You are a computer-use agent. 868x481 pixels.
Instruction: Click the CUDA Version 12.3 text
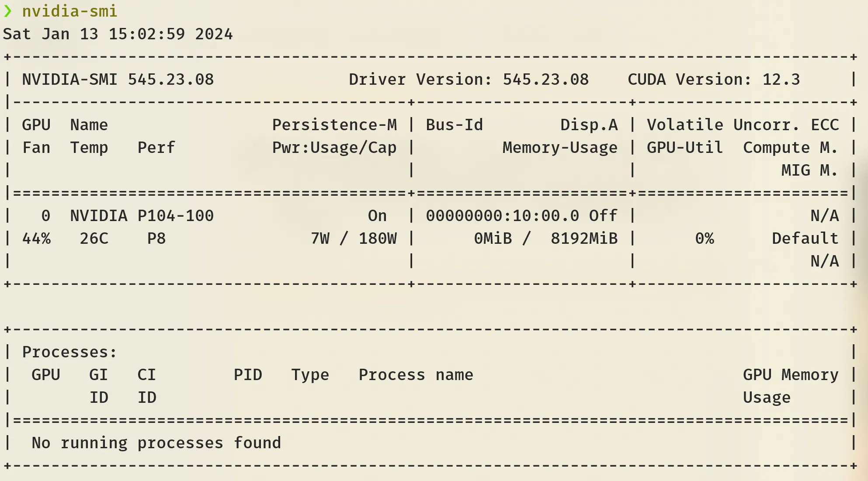click(x=713, y=80)
